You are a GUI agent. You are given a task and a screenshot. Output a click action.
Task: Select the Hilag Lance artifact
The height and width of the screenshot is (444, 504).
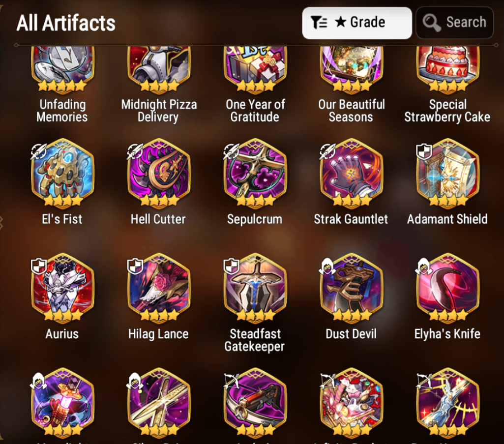coord(159,288)
